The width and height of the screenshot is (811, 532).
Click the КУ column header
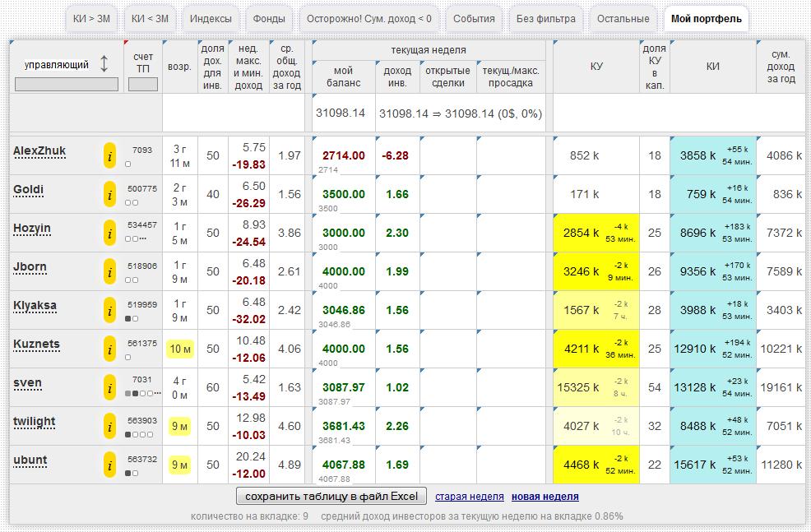click(596, 67)
